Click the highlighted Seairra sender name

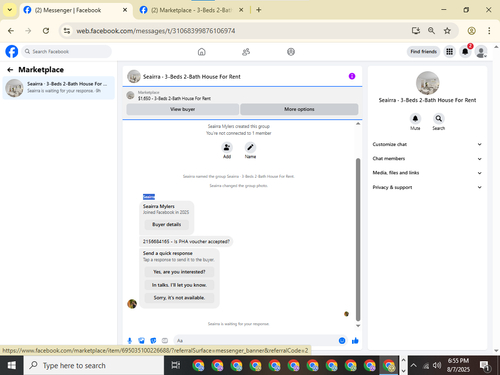pyautogui.click(x=149, y=197)
